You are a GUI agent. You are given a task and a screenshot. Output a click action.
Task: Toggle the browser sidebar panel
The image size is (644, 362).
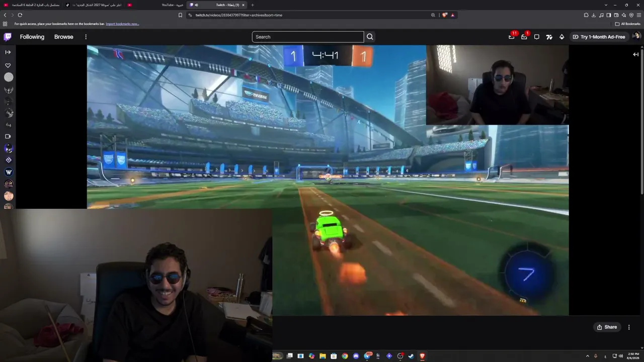pos(609,15)
